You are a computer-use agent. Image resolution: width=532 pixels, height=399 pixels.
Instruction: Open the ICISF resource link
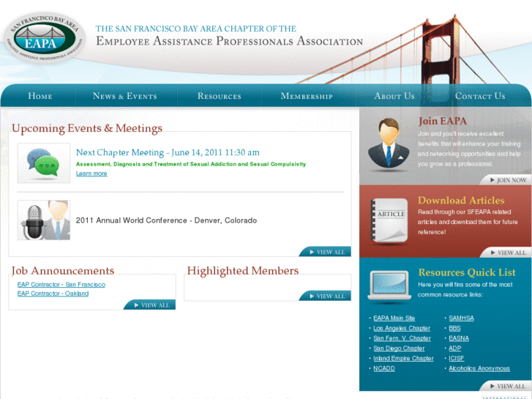[457, 358]
